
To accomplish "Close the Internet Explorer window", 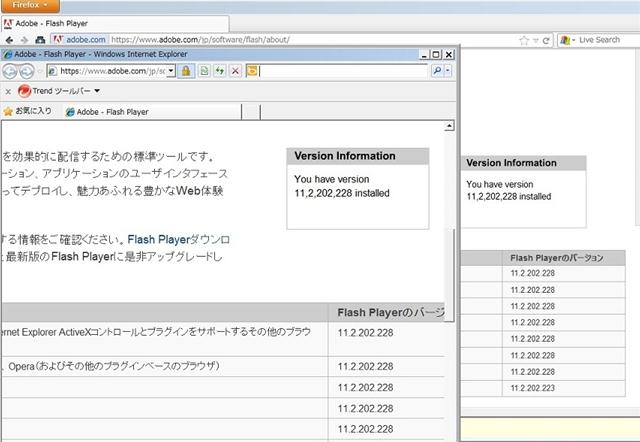I will tap(449, 55).
